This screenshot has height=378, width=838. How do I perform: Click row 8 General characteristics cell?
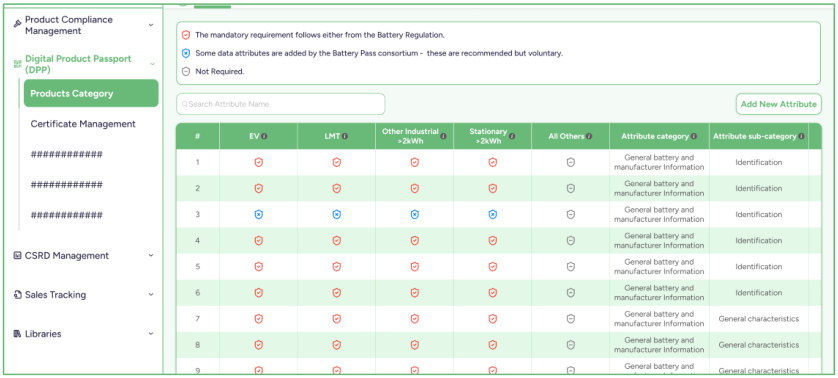(758, 345)
